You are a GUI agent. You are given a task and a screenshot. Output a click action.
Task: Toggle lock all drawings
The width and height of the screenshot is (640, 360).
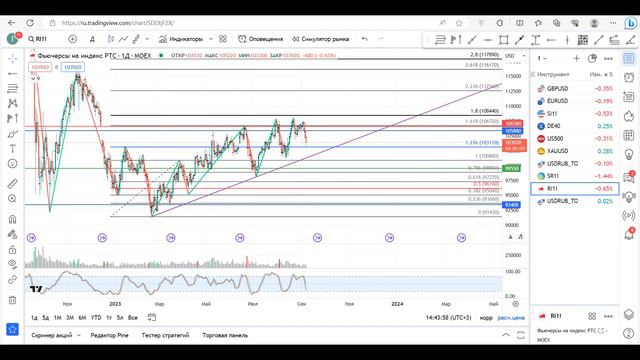[13, 249]
